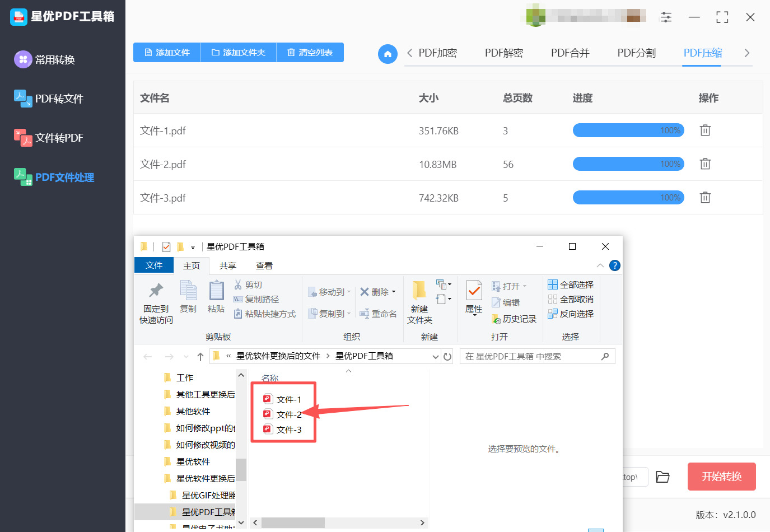This screenshot has width=770, height=532.
Task: Open Explorer help question mark icon
Action: pyautogui.click(x=615, y=265)
